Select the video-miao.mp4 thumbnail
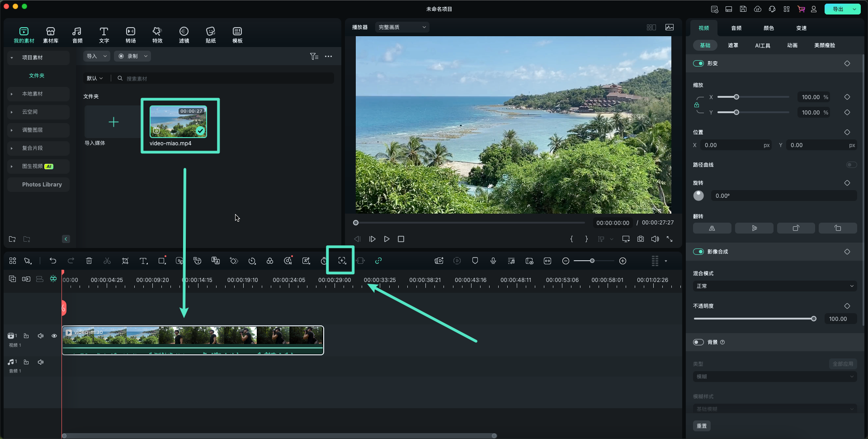Image resolution: width=868 pixels, height=439 pixels. tap(178, 122)
